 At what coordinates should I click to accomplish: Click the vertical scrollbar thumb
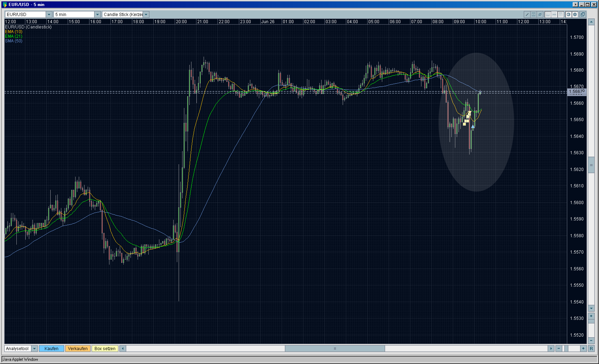591,165
